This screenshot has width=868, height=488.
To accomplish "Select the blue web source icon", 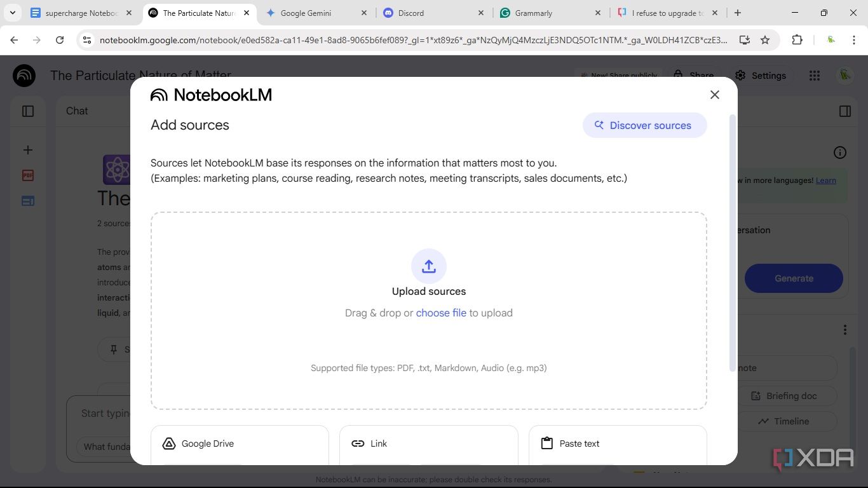I will pos(28,201).
